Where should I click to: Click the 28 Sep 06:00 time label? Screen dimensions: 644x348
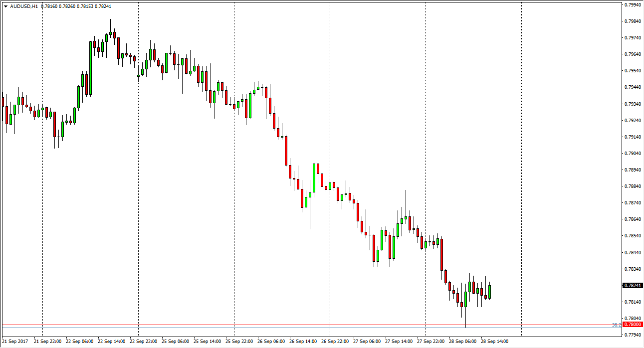pos(462,342)
